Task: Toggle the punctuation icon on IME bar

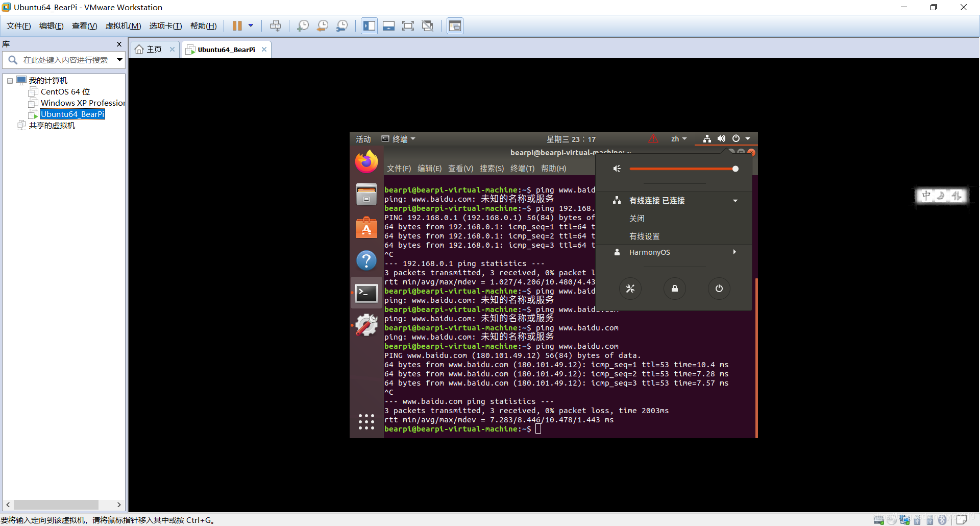Action: (956, 196)
